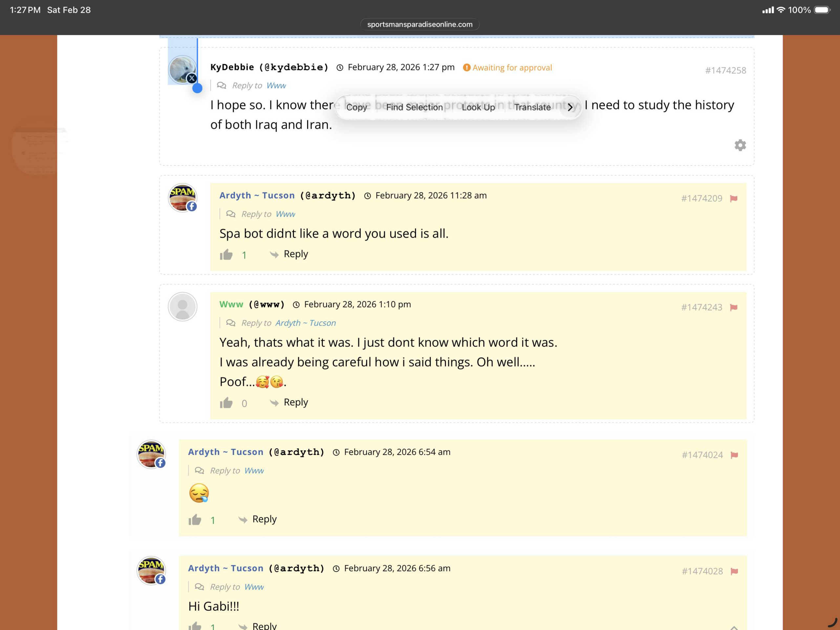Choose Translate in the popup menu
Image resolution: width=840 pixels, height=630 pixels.
tap(533, 107)
